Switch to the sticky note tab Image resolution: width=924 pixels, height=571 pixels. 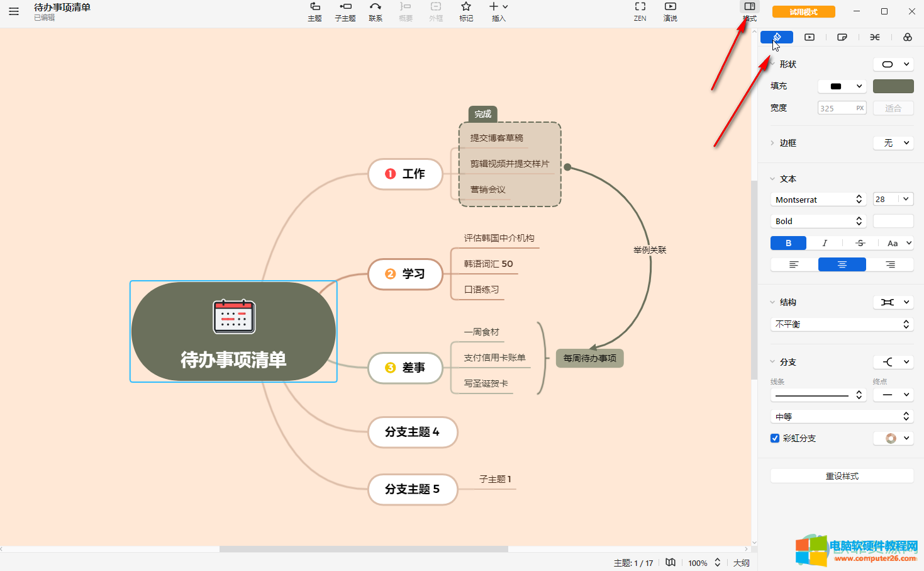pyautogui.click(x=842, y=37)
